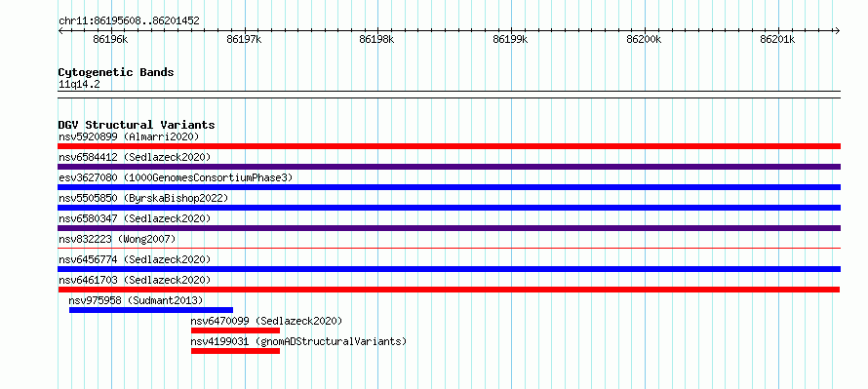Image resolution: width=868 pixels, height=389 pixels.
Task: Select the short blue nsv975958 bar
Action: pos(151,310)
